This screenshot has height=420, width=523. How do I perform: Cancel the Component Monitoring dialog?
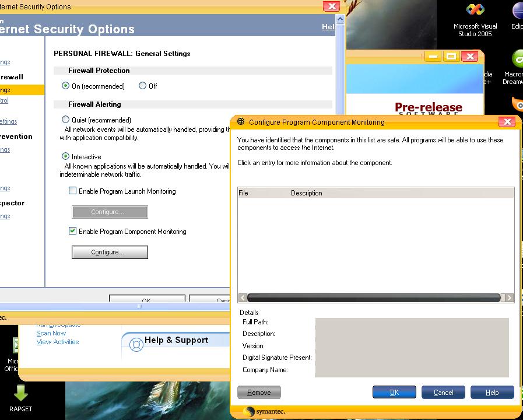point(443,393)
